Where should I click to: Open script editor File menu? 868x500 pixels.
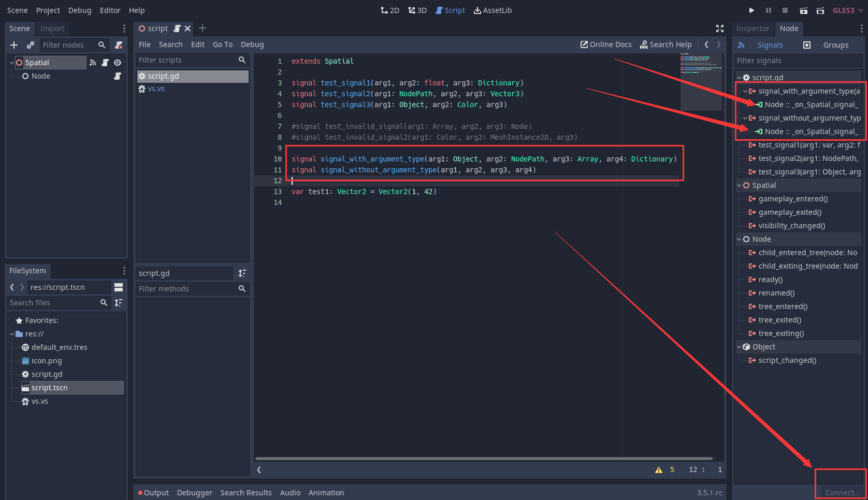point(144,45)
